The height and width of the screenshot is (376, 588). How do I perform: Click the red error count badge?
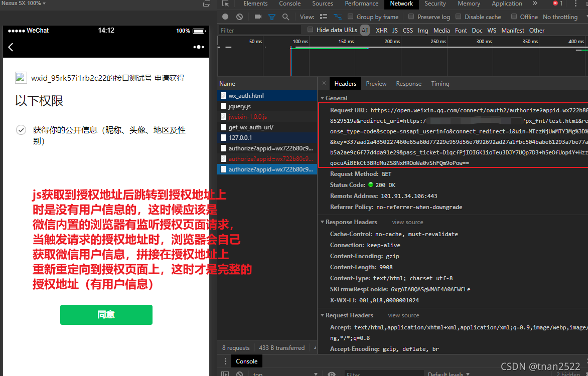[x=557, y=4]
